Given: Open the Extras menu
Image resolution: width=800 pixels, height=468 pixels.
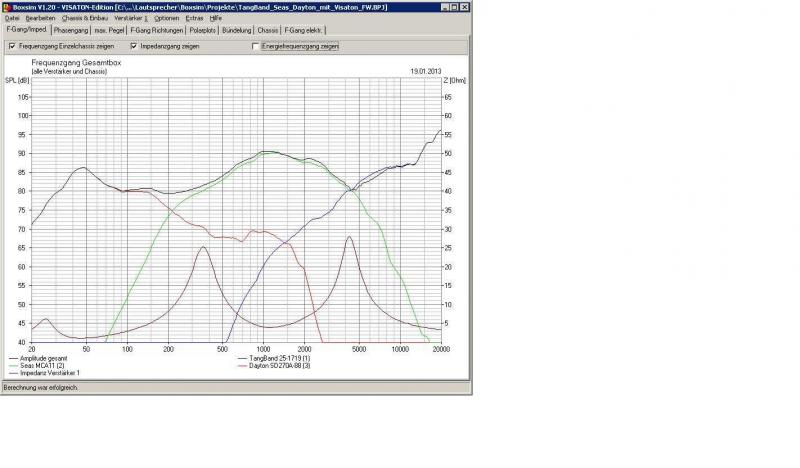Looking at the screenshot, I should [194, 18].
